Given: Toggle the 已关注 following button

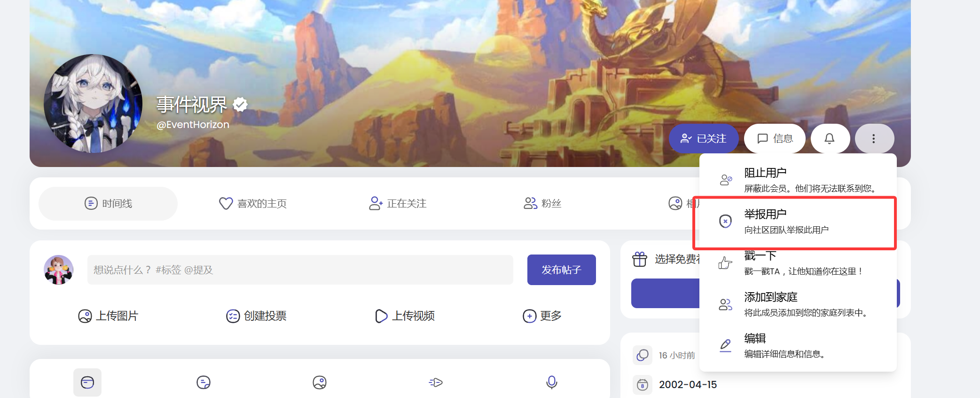Looking at the screenshot, I should 704,138.
